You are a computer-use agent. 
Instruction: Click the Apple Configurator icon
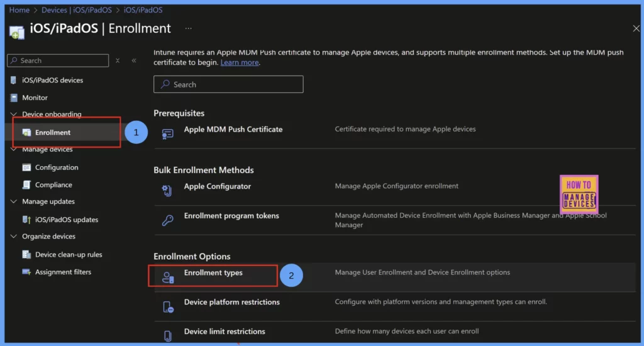tap(167, 190)
